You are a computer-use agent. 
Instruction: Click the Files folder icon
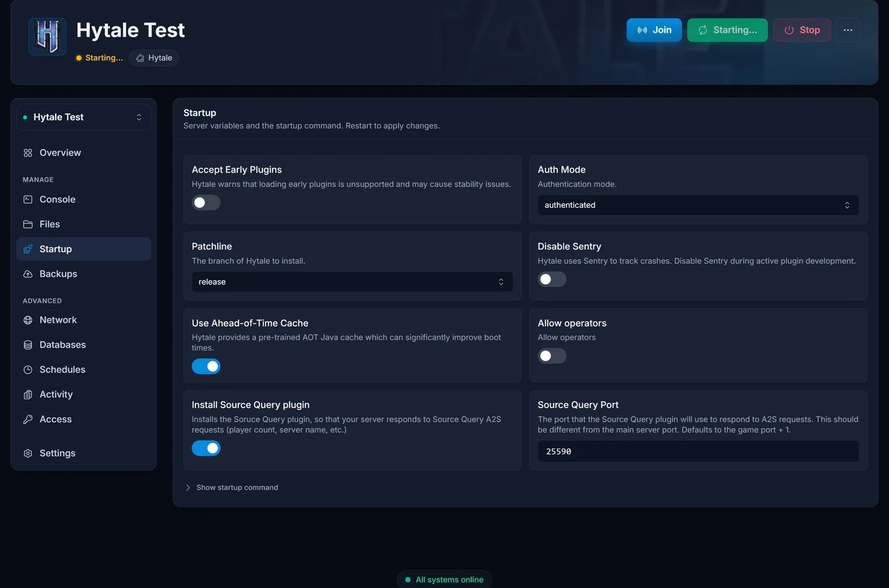click(x=28, y=224)
